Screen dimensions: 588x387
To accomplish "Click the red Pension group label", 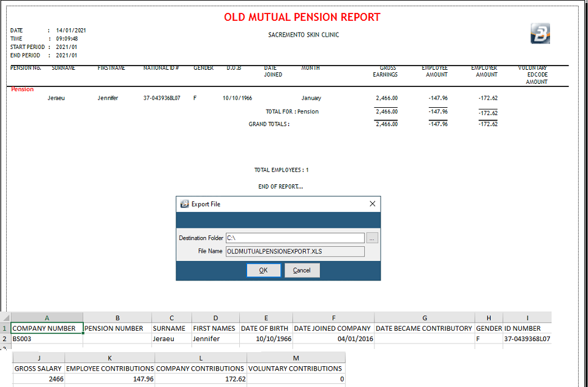I will [x=23, y=89].
